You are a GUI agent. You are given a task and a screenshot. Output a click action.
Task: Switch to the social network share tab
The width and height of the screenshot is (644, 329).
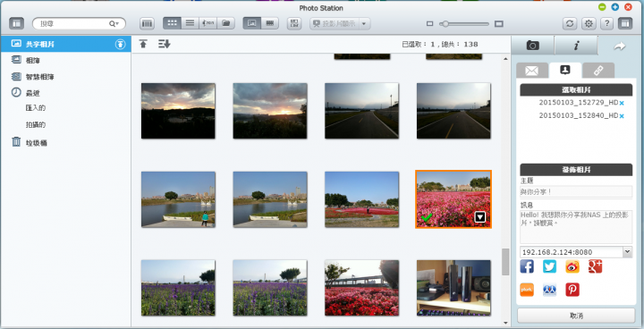click(565, 71)
